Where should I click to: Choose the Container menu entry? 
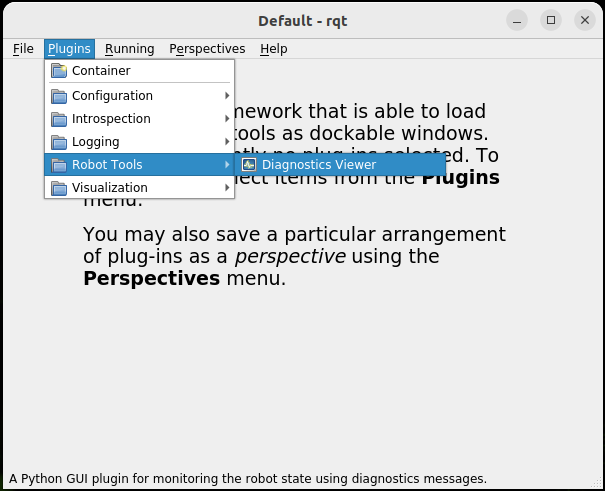point(101,71)
